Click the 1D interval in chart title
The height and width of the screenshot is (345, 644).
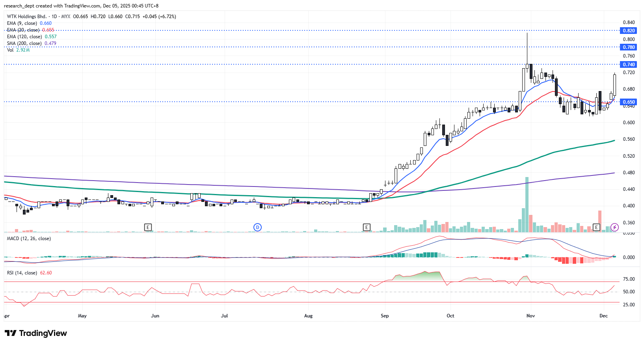point(54,17)
